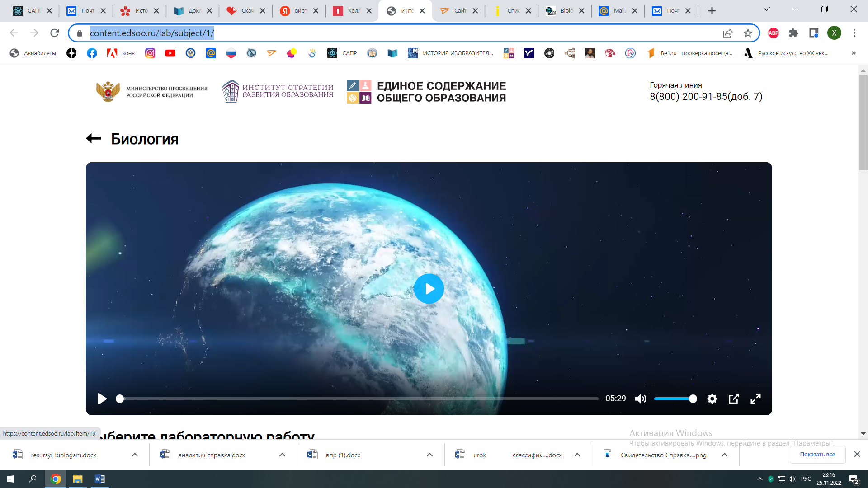Open the resursyi_biologam.docx download
The width and height of the screenshot is (868, 488).
(x=63, y=455)
